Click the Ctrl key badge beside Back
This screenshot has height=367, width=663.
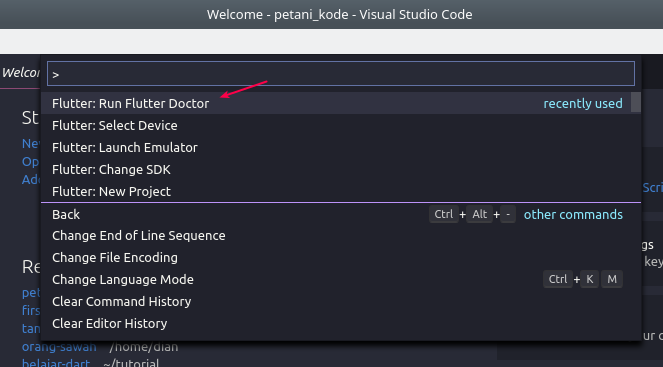[x=444, y=214]
